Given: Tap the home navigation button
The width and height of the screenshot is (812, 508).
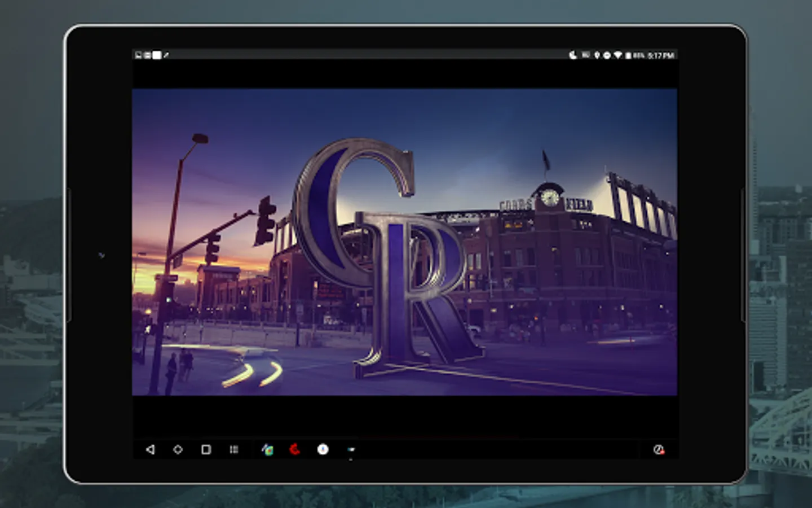Looking at the screenshot, I should [178, 449].
